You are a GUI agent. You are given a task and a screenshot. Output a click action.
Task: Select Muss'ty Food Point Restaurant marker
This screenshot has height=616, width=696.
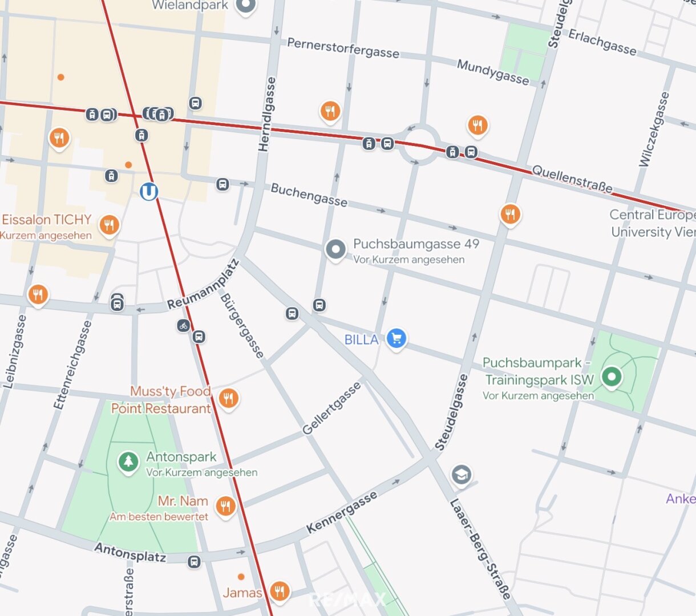228,399
